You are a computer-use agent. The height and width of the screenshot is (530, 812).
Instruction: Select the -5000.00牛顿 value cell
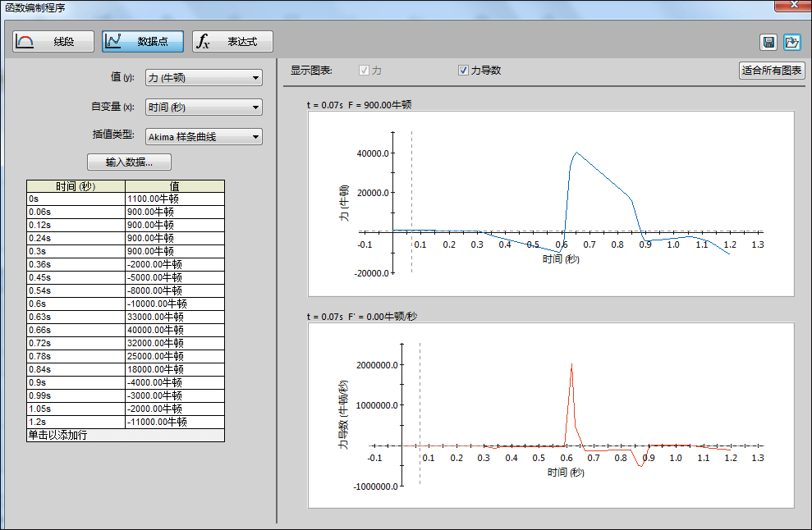175,277
